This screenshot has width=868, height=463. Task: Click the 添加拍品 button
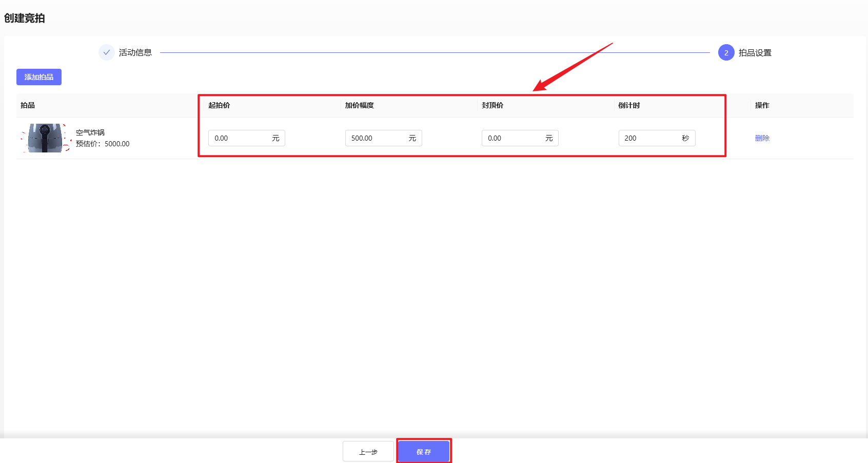39,77
